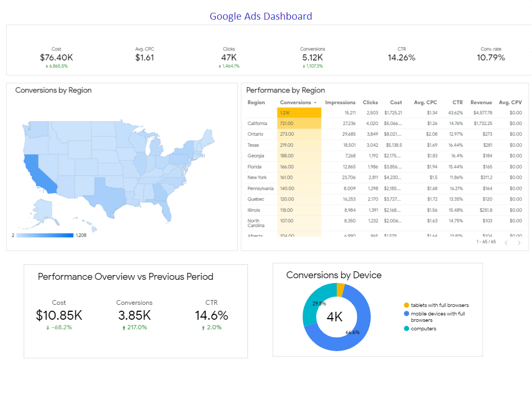This screenshot has height=399, width=532.
Task: Sort by Conversions column dropdown arrow
Action: 315,103
